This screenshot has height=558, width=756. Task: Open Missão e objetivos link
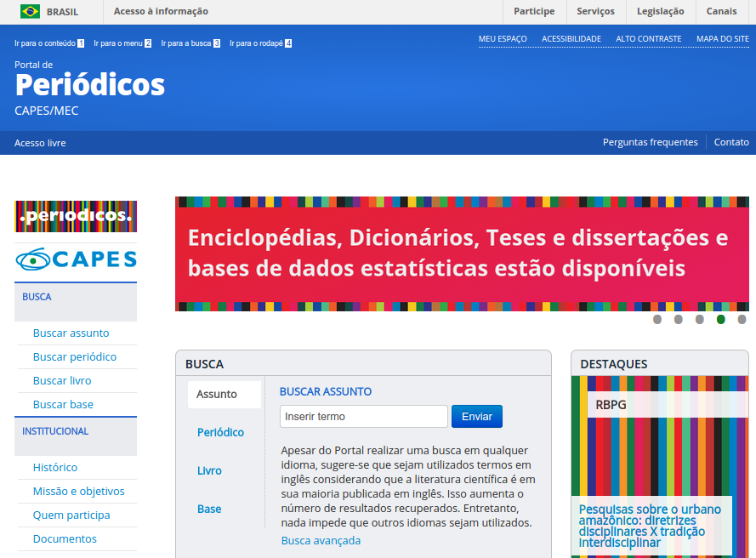[78, 492]
